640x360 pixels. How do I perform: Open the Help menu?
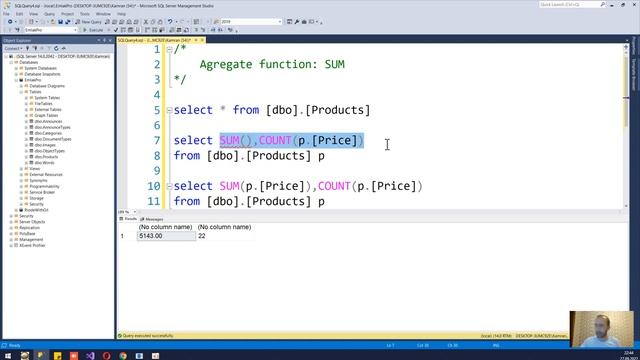pos(122,14)
